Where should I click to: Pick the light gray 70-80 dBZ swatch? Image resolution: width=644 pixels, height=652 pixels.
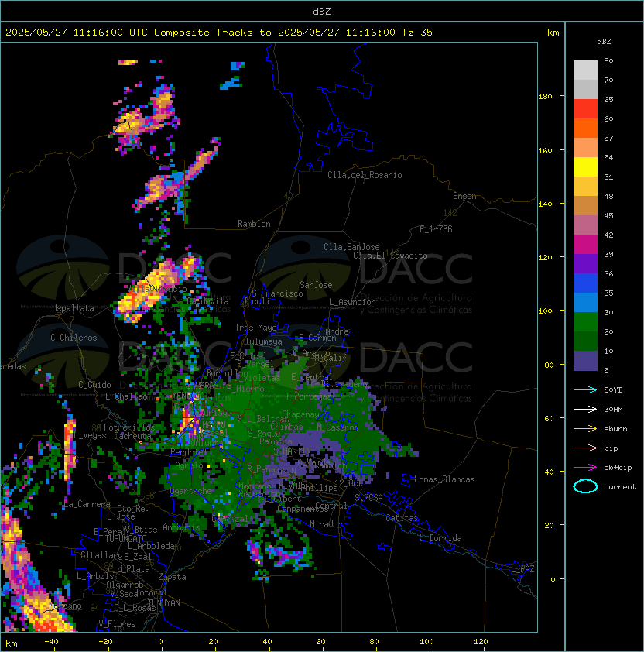[585, 70]
